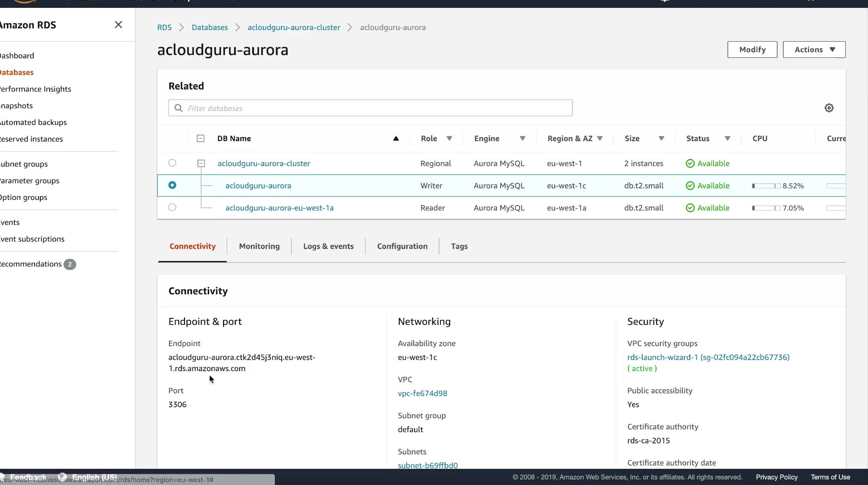Collapse the acloudguru-aurora-cluster tree row
The image size is (868, 485).
tap(201, 163)
